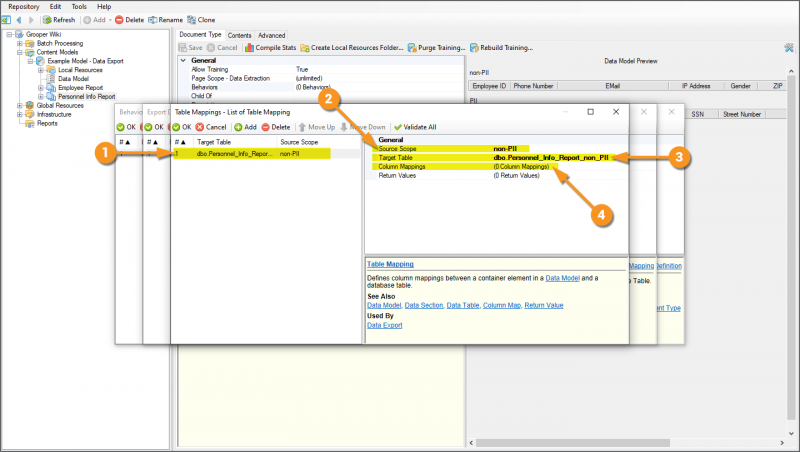This screenshot has width=800, height=452.
Task: Click Validate All in Table Mappings dialog
Action: [415, 127]
